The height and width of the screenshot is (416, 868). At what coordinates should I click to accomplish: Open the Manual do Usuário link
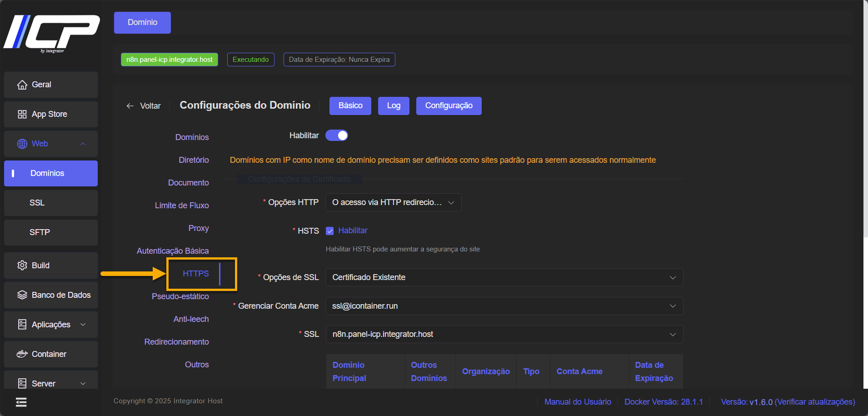click(578, 402)
